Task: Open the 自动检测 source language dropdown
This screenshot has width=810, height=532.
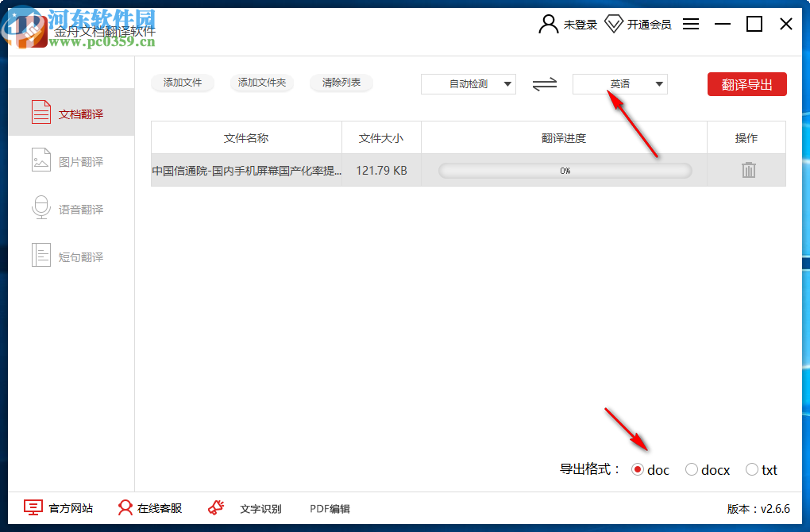Action: click(468, 83)
